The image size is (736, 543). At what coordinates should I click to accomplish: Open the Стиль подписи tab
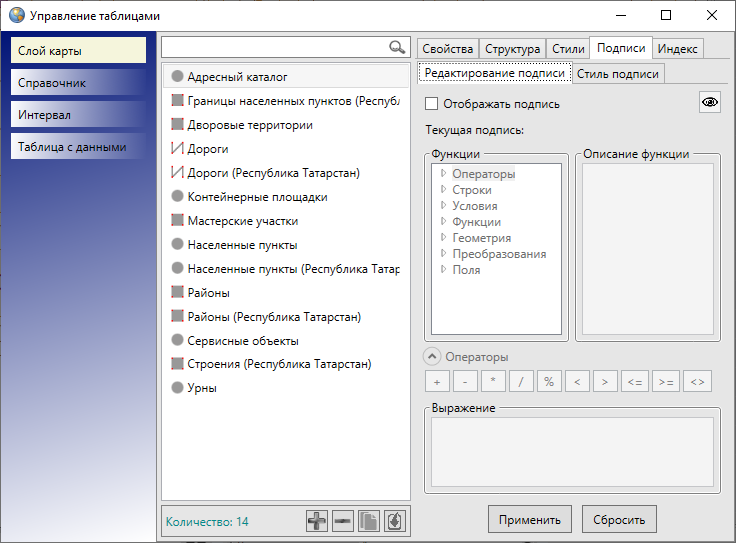pos(617,73)
